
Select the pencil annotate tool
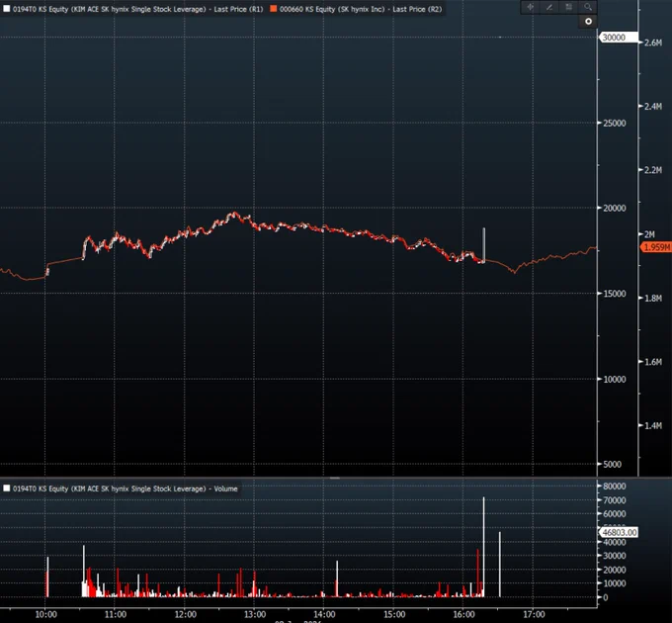549,7
